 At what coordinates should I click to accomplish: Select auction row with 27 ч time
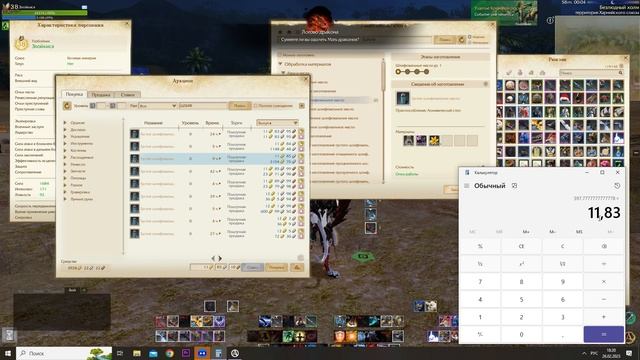click(217, 234)
